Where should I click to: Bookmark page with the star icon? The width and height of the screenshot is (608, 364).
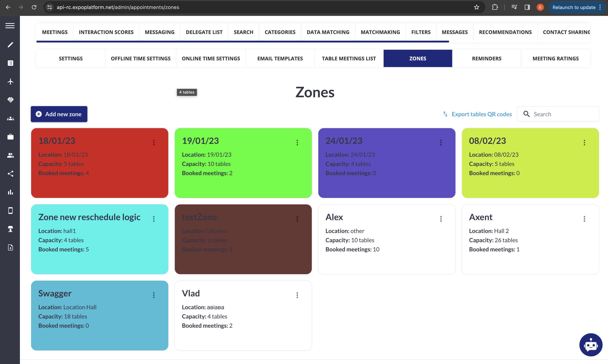click(476, 7)
